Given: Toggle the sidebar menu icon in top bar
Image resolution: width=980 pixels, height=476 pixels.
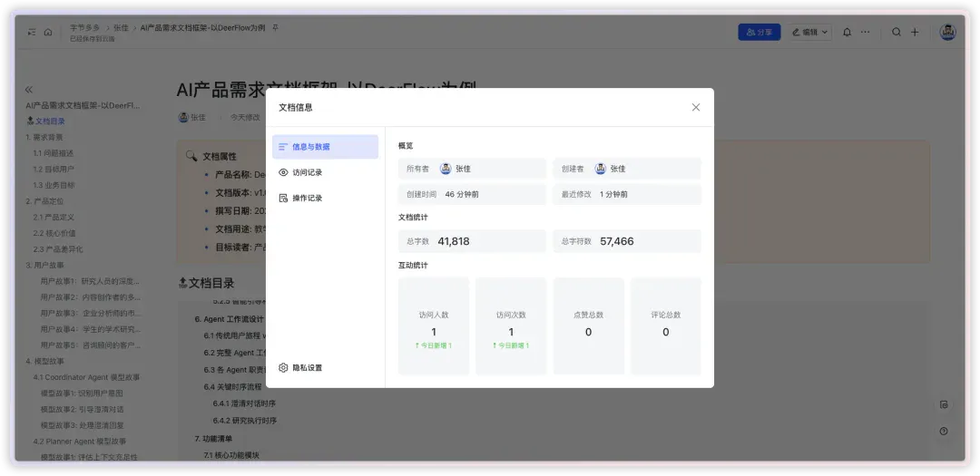Looking at the screenshot, I should pyautogui.click(x=32, y=33).
